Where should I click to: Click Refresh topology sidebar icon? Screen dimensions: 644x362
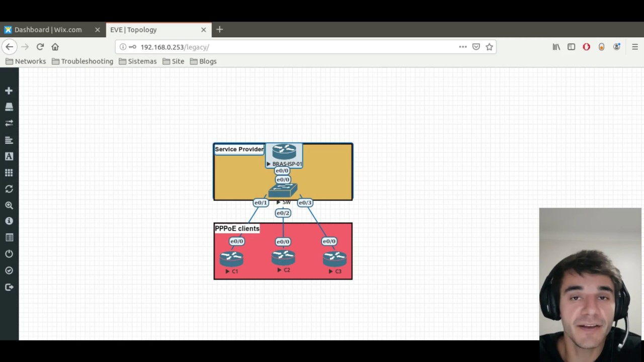pos(9,189)
